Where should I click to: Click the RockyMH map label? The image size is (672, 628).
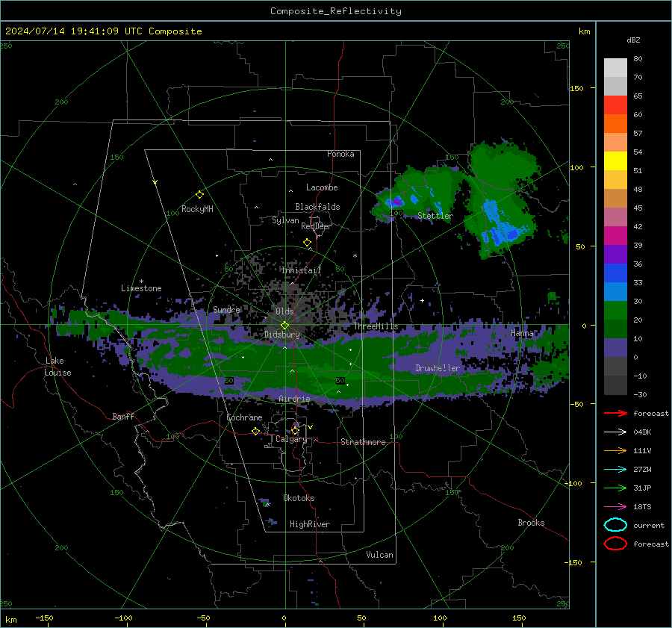(197, 209)
